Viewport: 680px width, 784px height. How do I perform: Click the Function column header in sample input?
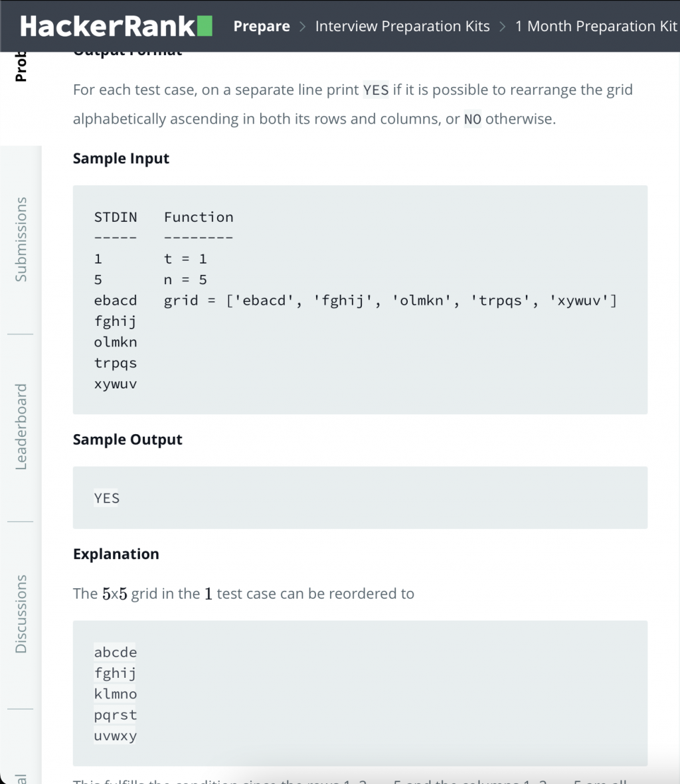(199, 217)
